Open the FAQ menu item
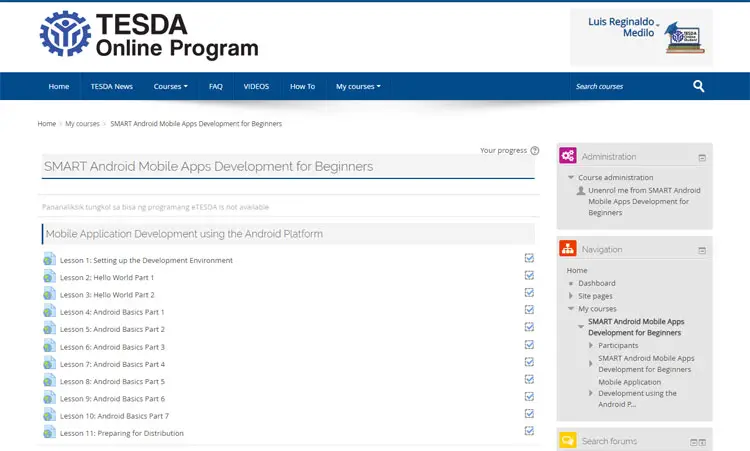The width and height of the screenshot is (750, 451). click(216, 87)
